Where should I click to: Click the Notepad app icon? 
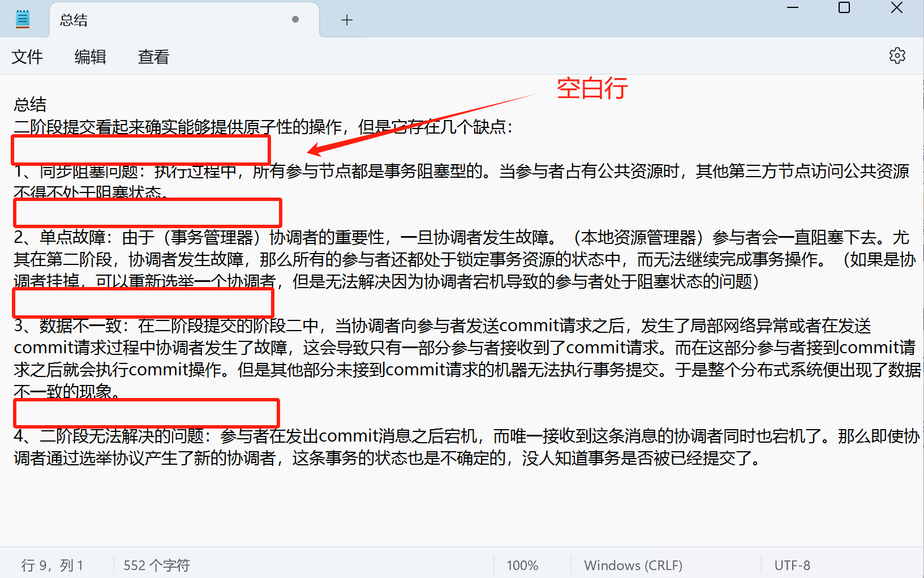pos(22,19)
